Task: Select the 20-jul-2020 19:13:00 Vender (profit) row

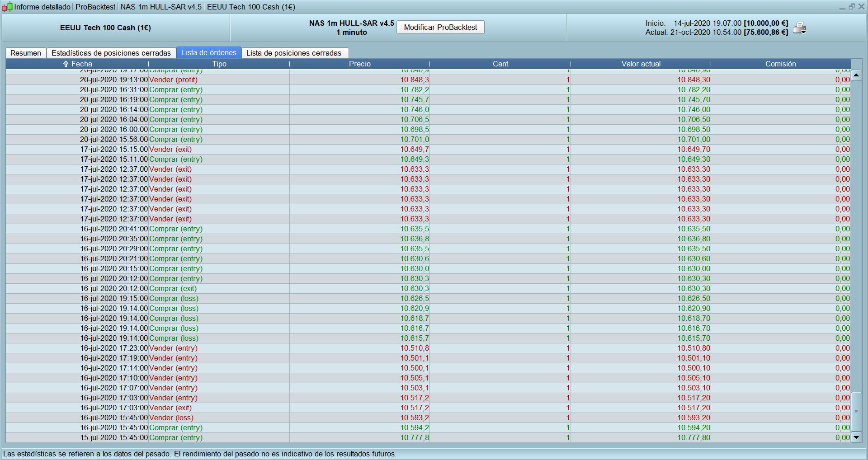Action: pos(428,80)
